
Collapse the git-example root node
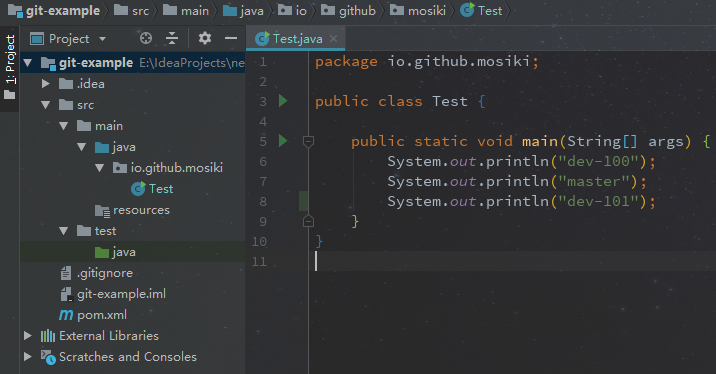(x=28, y=63)
